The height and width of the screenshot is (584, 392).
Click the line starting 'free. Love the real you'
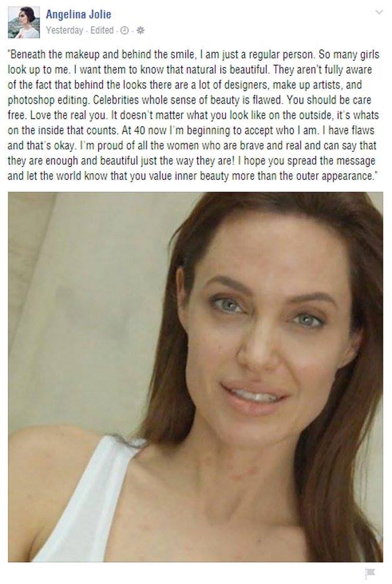point(193,115)
